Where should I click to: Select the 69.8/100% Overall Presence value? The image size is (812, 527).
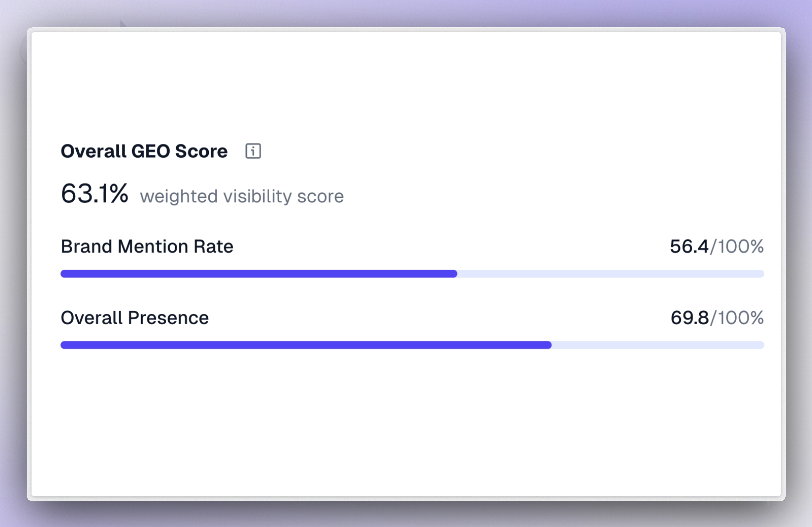(x=717, y=318)
